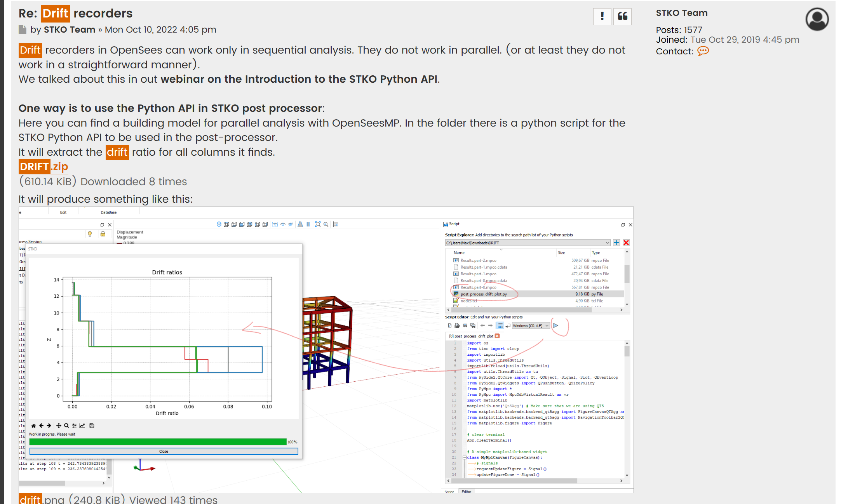Click the post document icon beside the byline
The width and height of the screenshot is (841, 504).
tap(23, 30)
